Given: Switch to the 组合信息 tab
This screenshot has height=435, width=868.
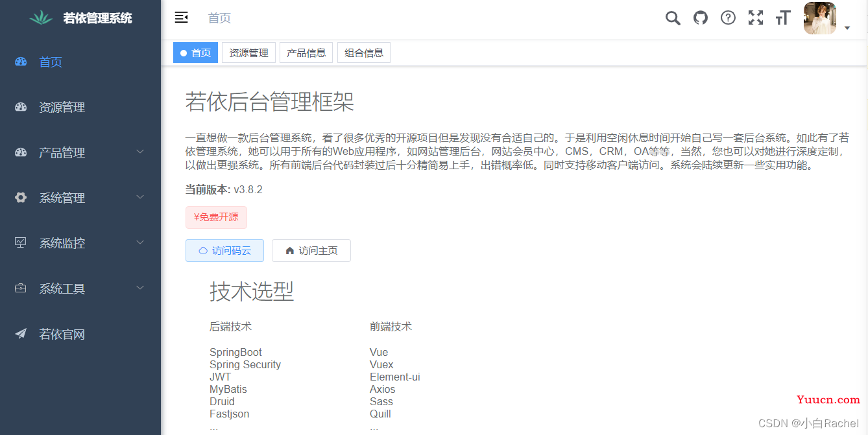Looking at the screenshot, I should point(364,53).
